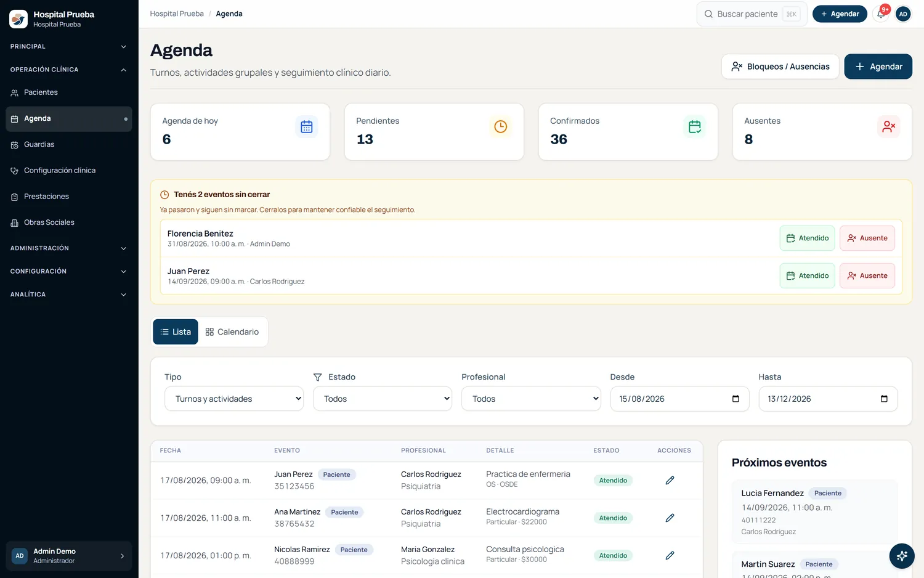
Task: Select Agenda in the sidebar
Action: pos(69,118)
